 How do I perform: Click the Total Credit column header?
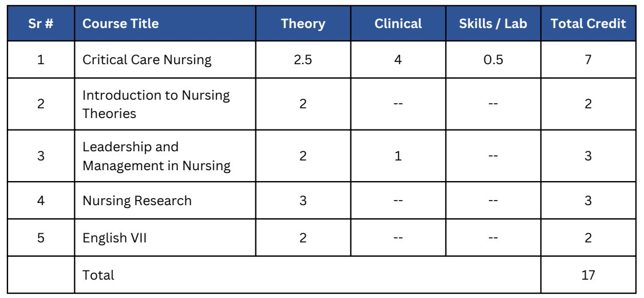click(588, 23)
